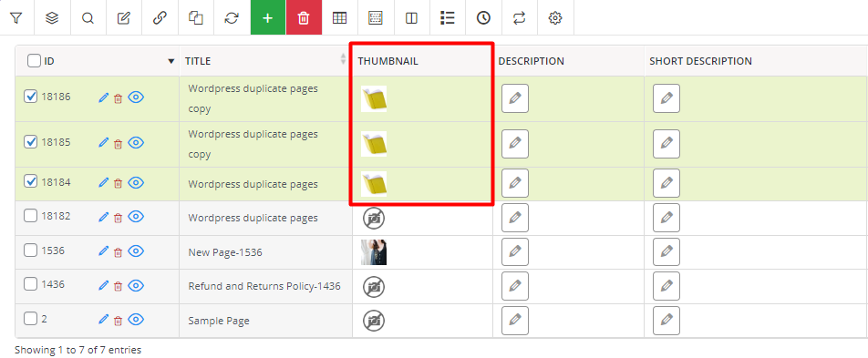Click the duplicate pages copy icon
The height and width of the screenshot is (358, 868).
[195, 17]
